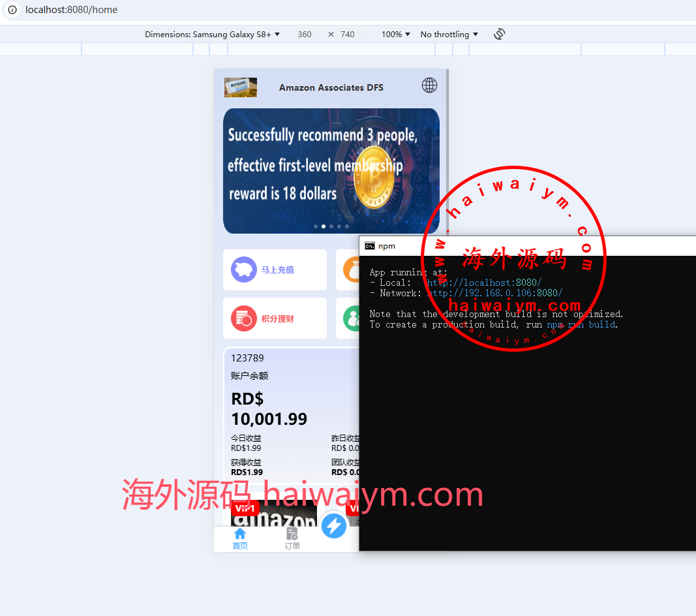
Task: Click the rotate device icon in toolbar
Action: (500, 34)
